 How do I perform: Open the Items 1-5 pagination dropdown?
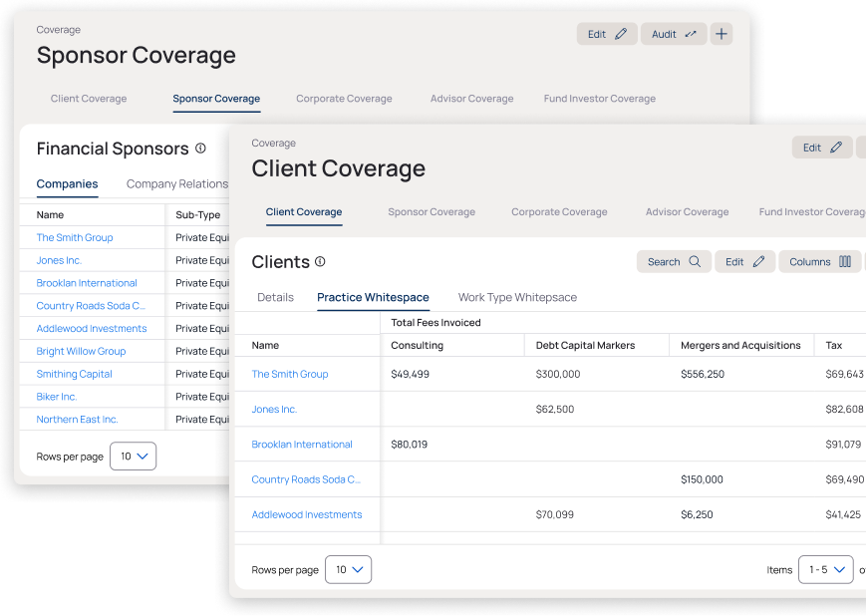pyautogui.click(x=825, y=569)
